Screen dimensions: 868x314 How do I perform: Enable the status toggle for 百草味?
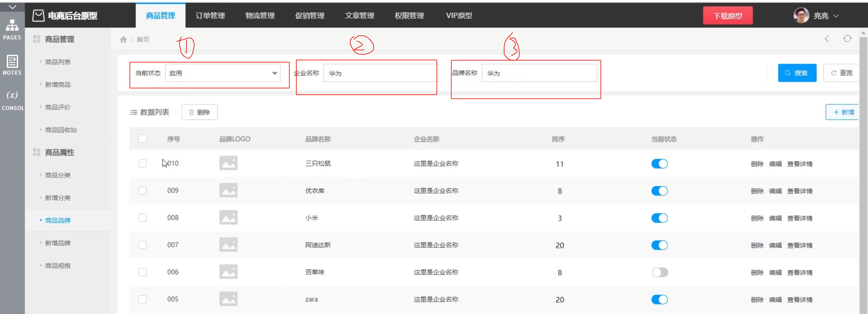(659, 273)
